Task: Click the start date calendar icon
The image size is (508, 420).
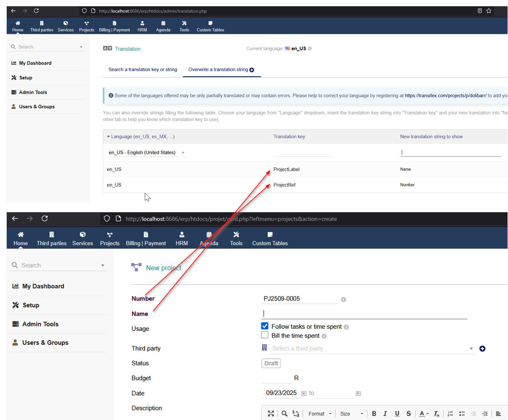Action: pos(304,393)
